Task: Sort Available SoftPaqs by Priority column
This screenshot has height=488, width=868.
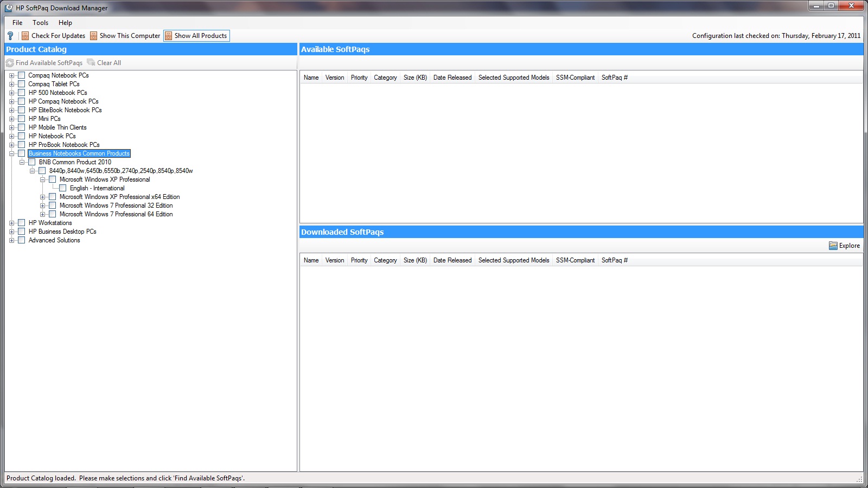Action: point(359,78)
